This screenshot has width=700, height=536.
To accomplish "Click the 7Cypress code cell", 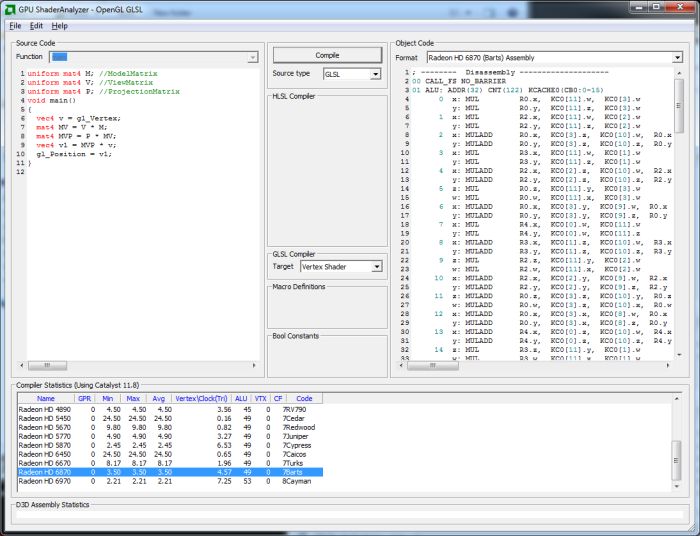I will click(297, 445).
